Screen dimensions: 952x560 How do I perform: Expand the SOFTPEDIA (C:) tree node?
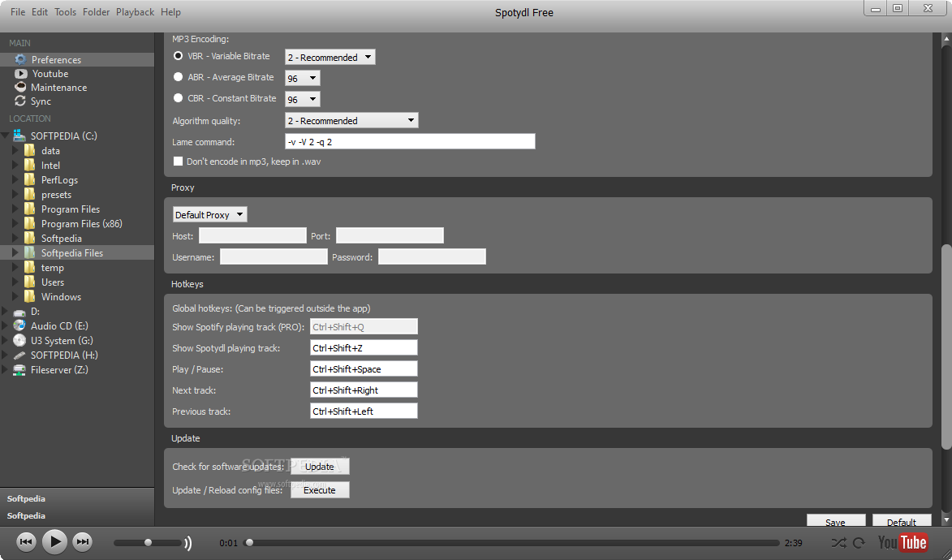point(6,136)
